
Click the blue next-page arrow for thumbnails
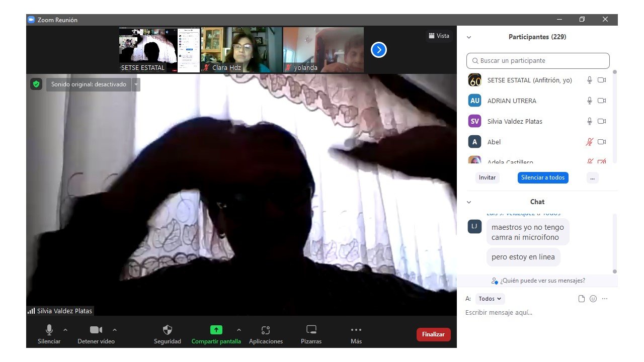(379, 50)
